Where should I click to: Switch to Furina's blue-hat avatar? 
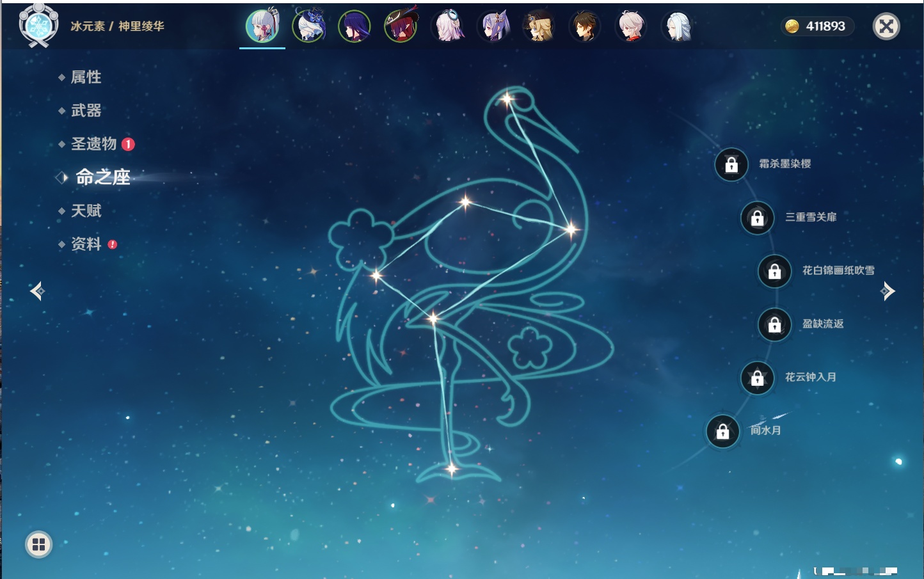308,26
